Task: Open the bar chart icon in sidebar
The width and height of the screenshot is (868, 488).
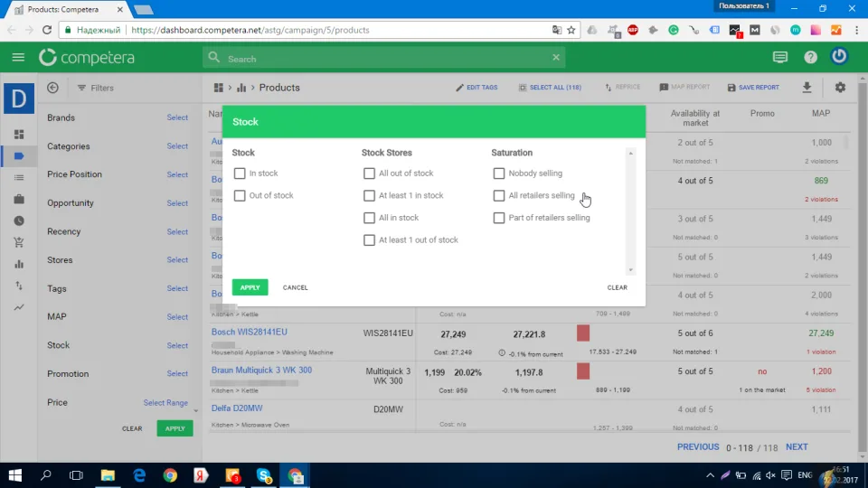Action: pos(19,264)
